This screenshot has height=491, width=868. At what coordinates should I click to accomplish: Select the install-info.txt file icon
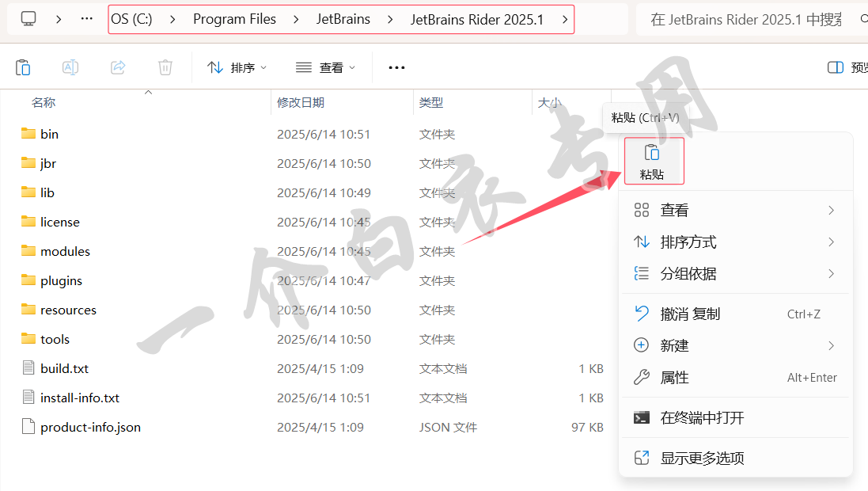(x=28, y=398)
